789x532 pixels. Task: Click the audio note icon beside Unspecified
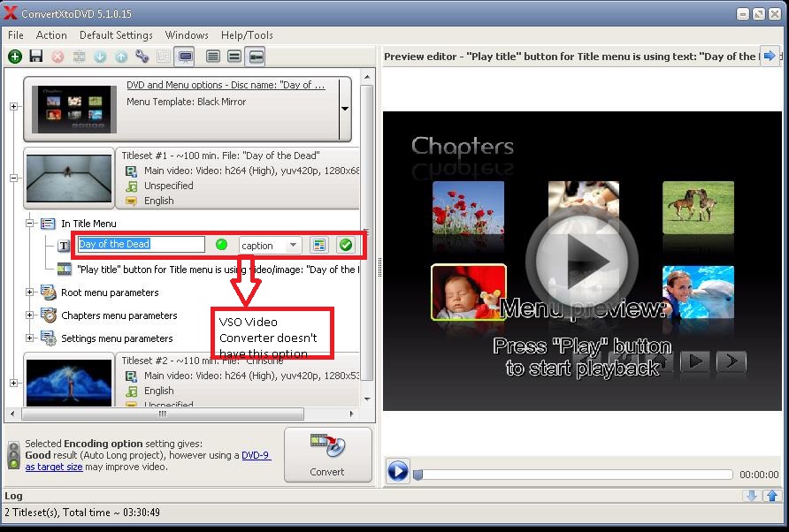point(131,186)
